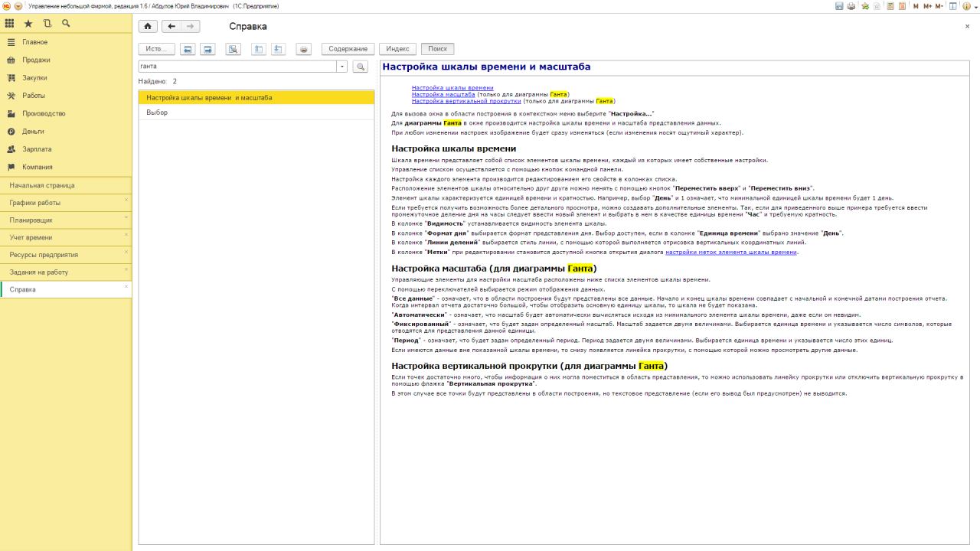The image size is (980, 551).
Task: Open the Зарплата section
Action: click(66, 149)
